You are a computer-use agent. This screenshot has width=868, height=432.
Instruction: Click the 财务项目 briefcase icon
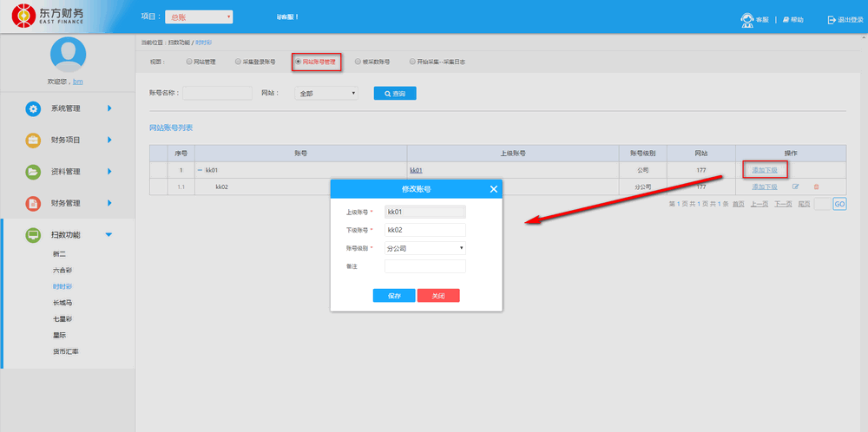click(33, 140)
